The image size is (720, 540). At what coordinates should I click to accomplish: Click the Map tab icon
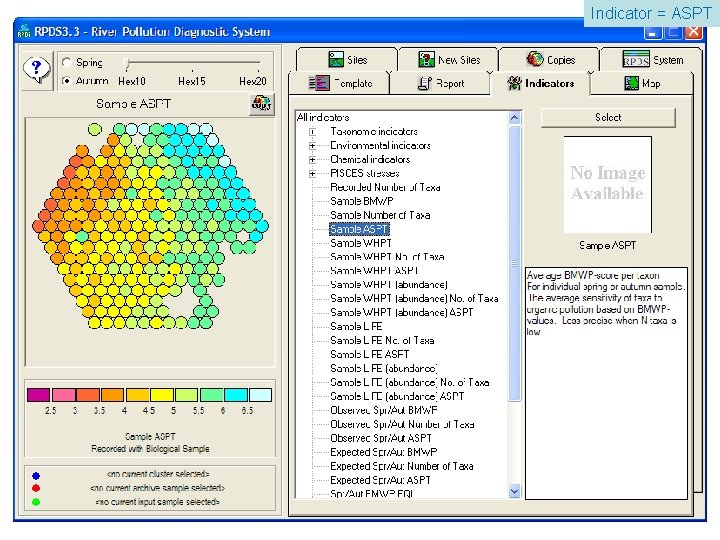click(x=631, y=83)
